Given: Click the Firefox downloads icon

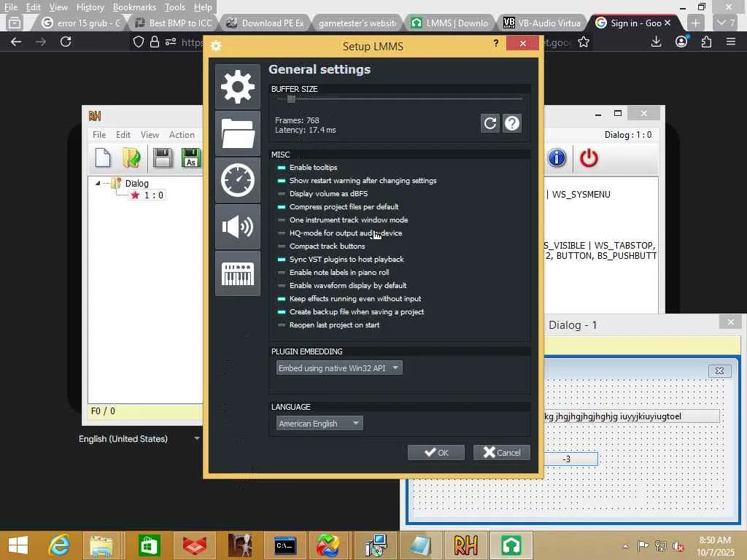Looking at the screenshot, I should 656,42.
